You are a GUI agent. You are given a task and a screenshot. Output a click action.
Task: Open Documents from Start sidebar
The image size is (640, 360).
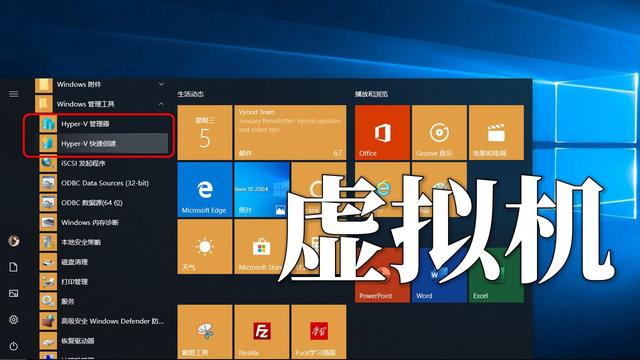pyautogui.click(x=13, y=267)
